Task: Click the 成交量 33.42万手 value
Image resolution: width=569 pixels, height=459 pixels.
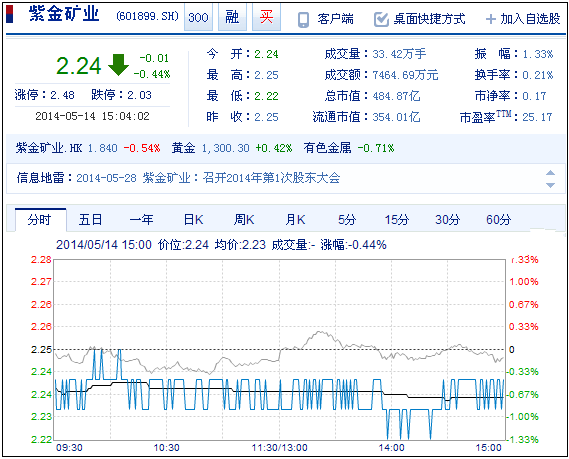Action: [x=399, y=54]
